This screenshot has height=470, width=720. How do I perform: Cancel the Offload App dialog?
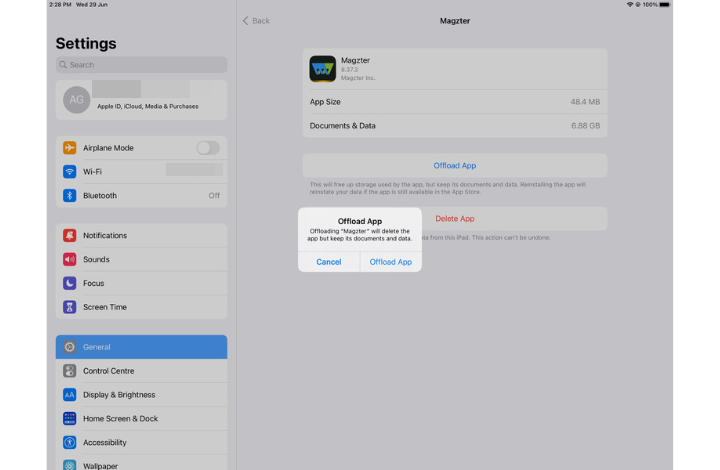pyautogui.click(x=329, y=262)
